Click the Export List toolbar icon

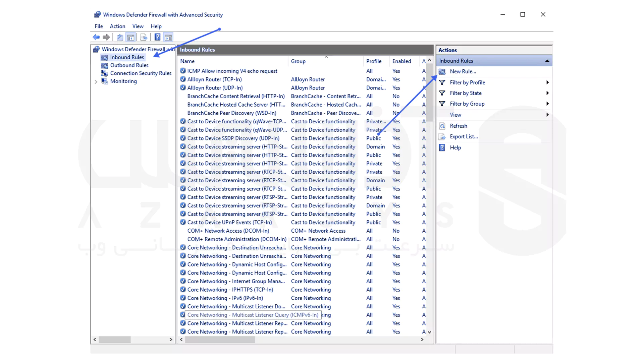[144, 37]
